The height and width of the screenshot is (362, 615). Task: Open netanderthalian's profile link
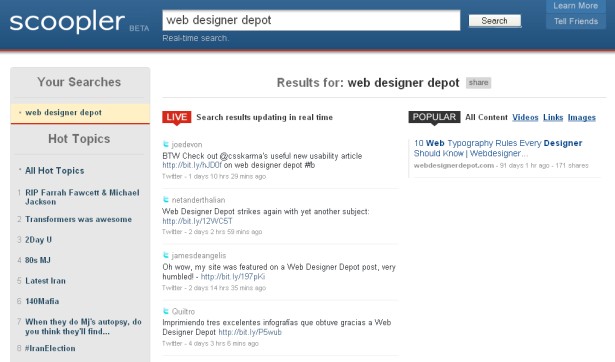(198, 200)
